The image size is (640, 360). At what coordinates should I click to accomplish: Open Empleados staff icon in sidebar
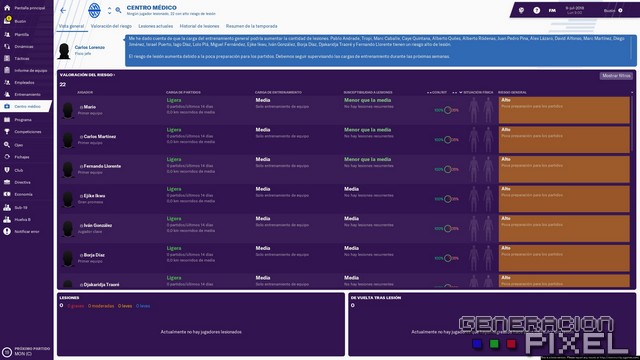[7, 82]
